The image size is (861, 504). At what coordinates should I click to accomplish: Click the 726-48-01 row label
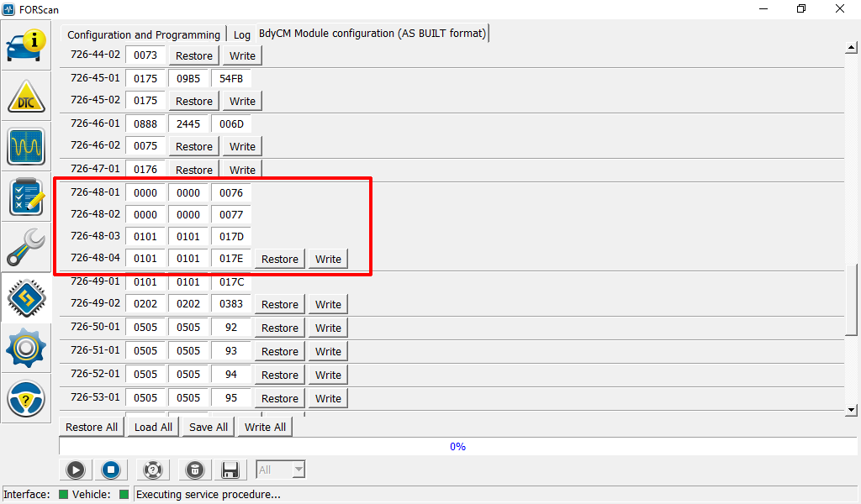(x=95, y=192)
